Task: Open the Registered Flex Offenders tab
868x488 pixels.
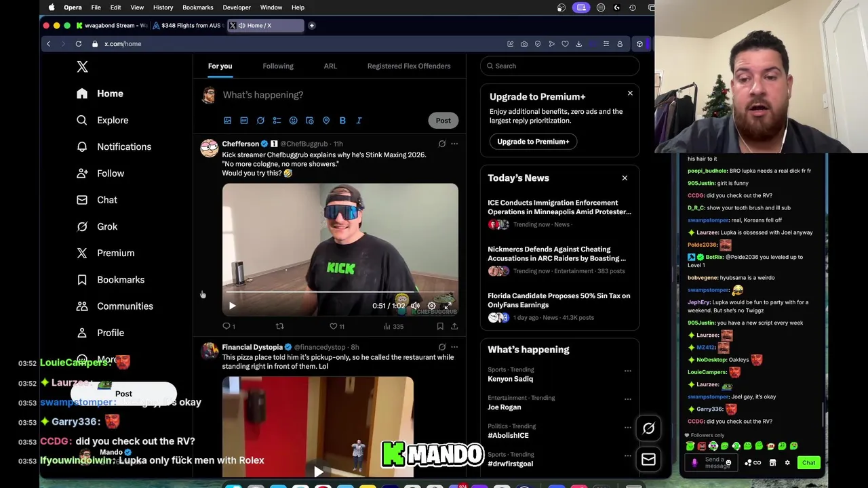Action: (x=409, y=66)
